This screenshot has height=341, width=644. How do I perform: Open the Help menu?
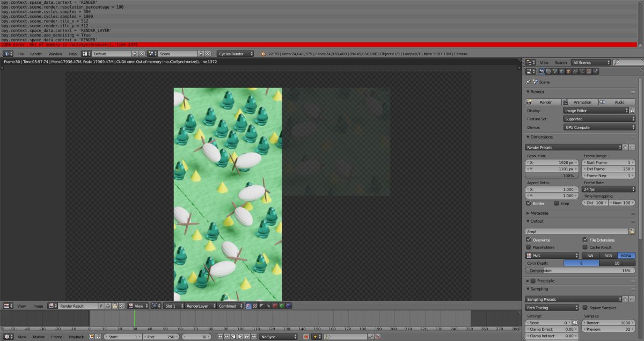72,54
